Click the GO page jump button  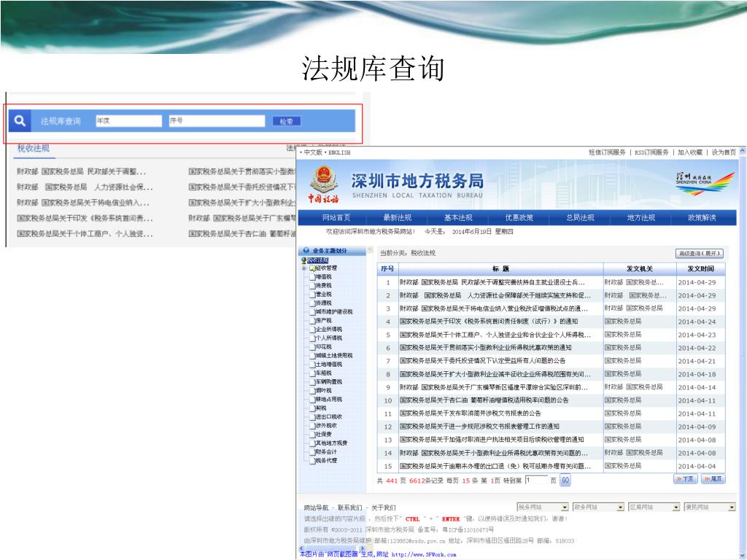[x=565, y=481]
